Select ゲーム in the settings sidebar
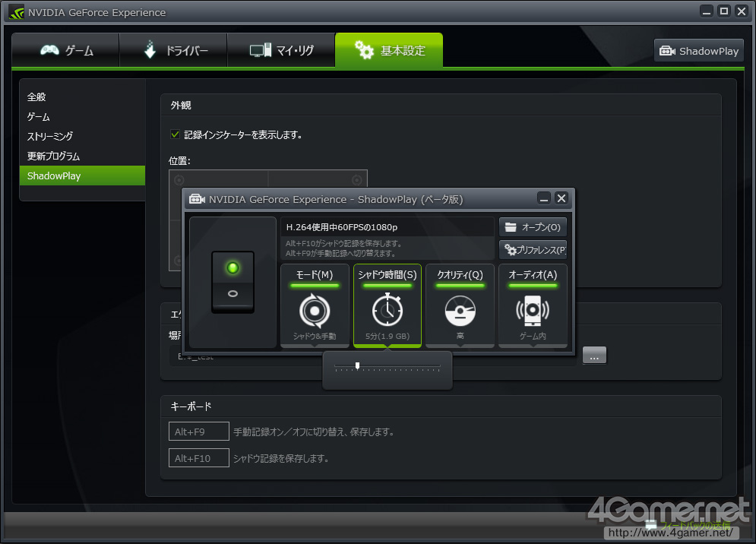The image size is (756, 544). click(39, 117)
